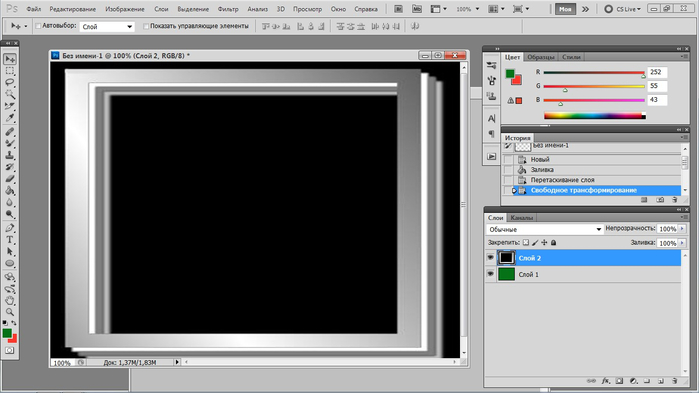Viewport: 699px width, 393px height.
Task: Select layer Слой 1
Action: pyautogui.click(x=583, y=274)
